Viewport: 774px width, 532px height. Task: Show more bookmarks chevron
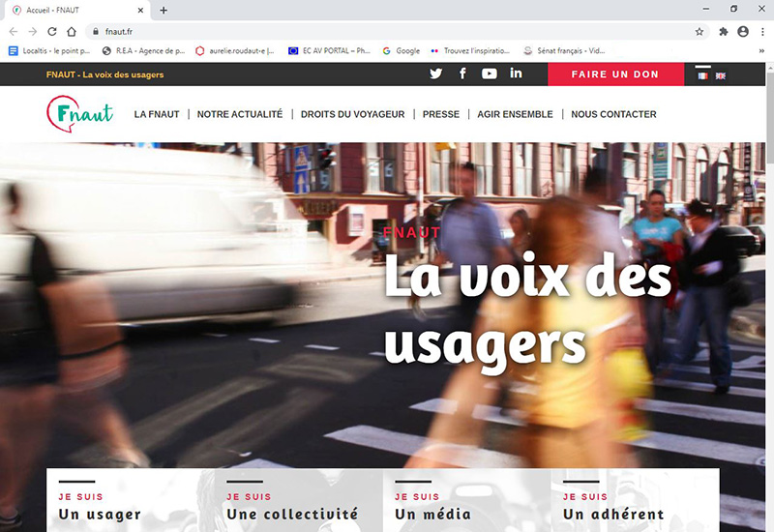(761, 51)
